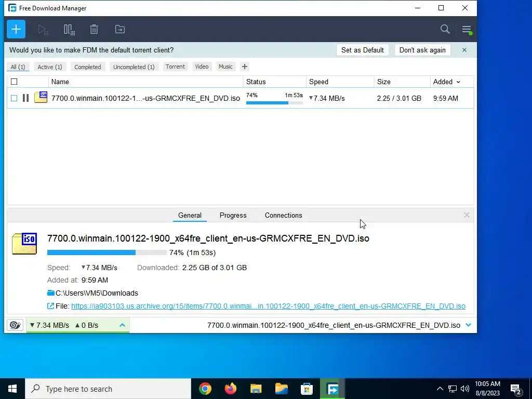Expand the bottom-right download name dropdown chevron
Image resolution: width=532 pixels, height=399 pixels.
468,325
